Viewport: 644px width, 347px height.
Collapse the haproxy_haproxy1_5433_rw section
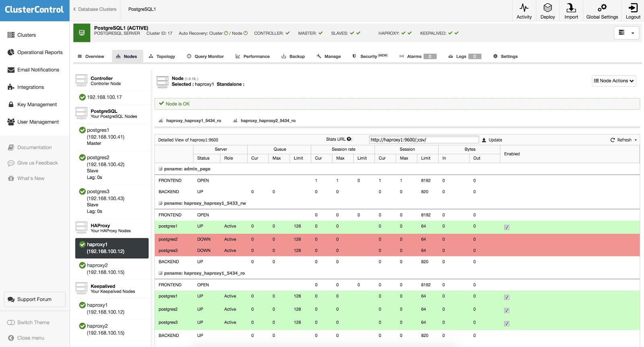coord(160,203)
